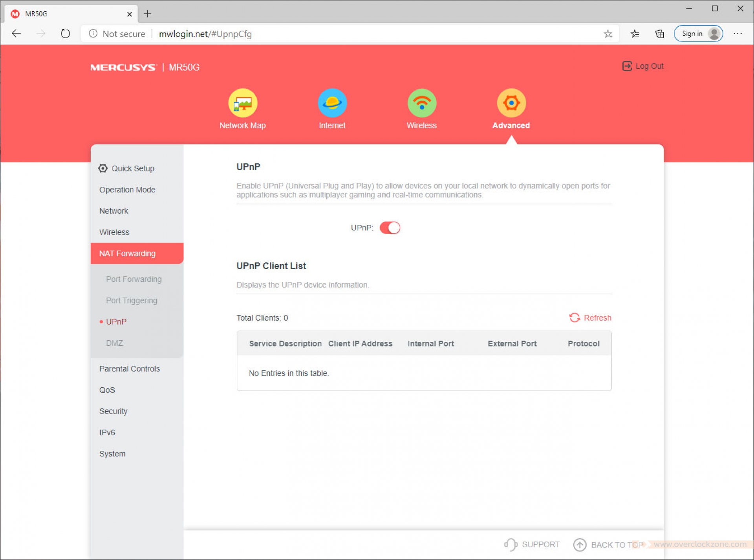Screen dimensions: 754x560
Task: Click the Internet globe icon
Action: [332, 103]
